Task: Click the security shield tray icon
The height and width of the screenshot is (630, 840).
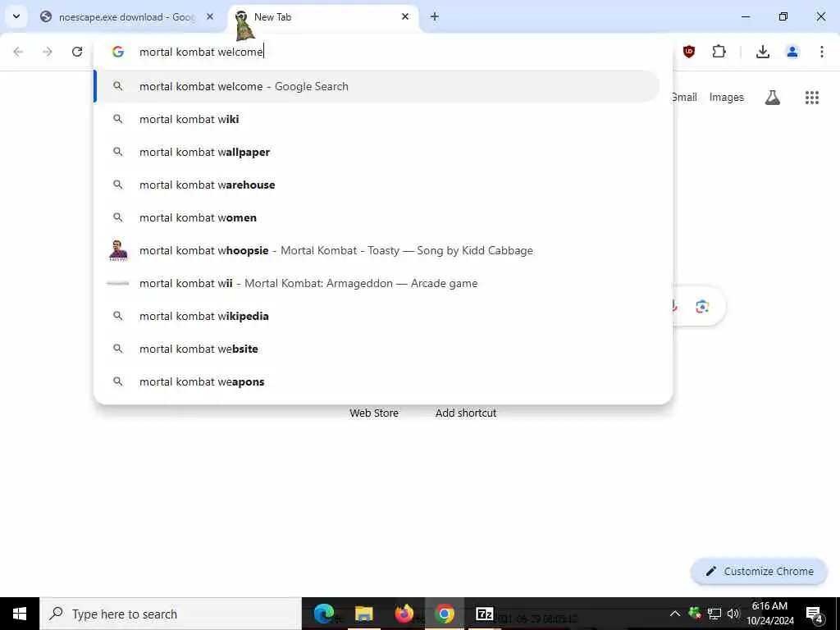Action: click(x=695, y=614)
